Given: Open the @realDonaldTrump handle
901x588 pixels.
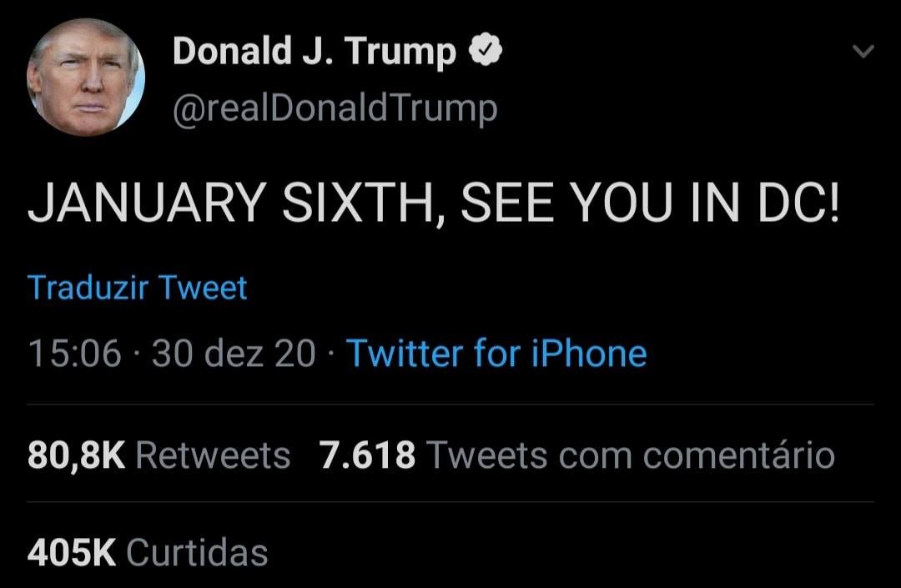Looking at the screenshot, I should (x=335, y=108).
